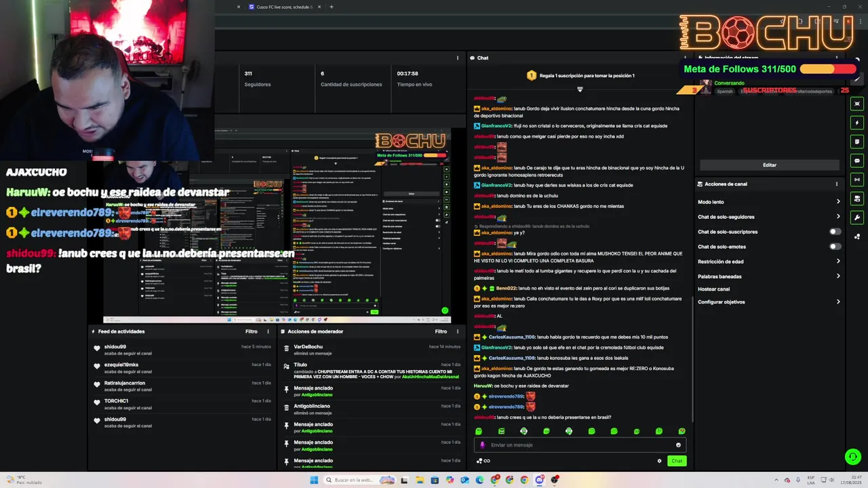The image size is (868, 488).
Task: Click the Enviar un mensaje input field
Action: (580, 445)
